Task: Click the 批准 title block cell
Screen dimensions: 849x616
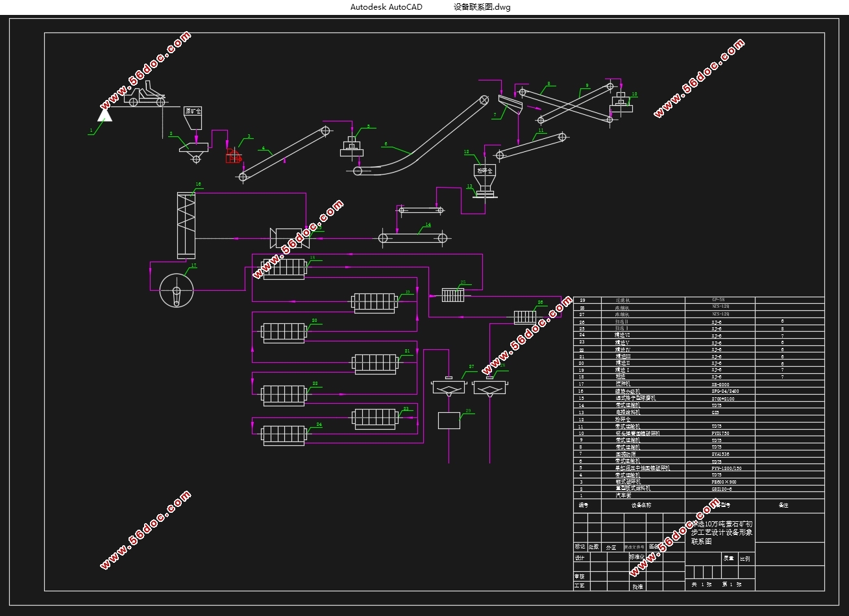Action: click(637, 586)
